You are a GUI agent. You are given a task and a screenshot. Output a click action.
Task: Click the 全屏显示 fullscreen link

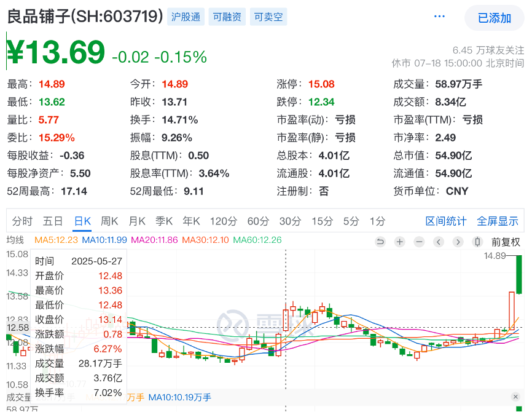498,221
